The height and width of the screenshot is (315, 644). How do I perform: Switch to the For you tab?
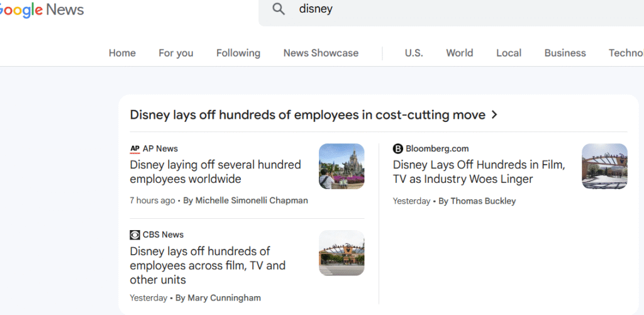coord(176,53)
